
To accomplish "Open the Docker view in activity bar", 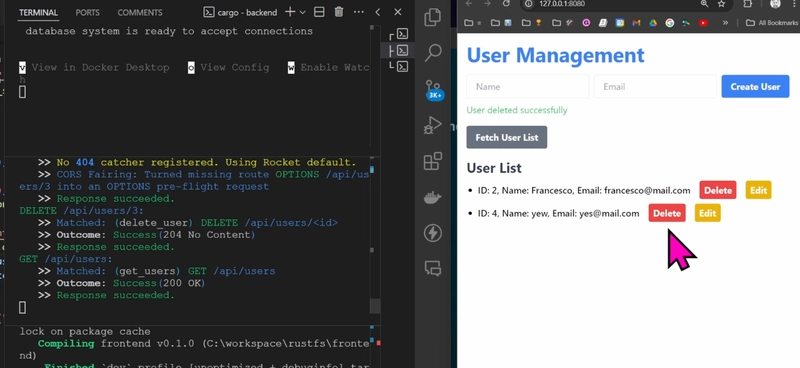I will pos(433,197).
